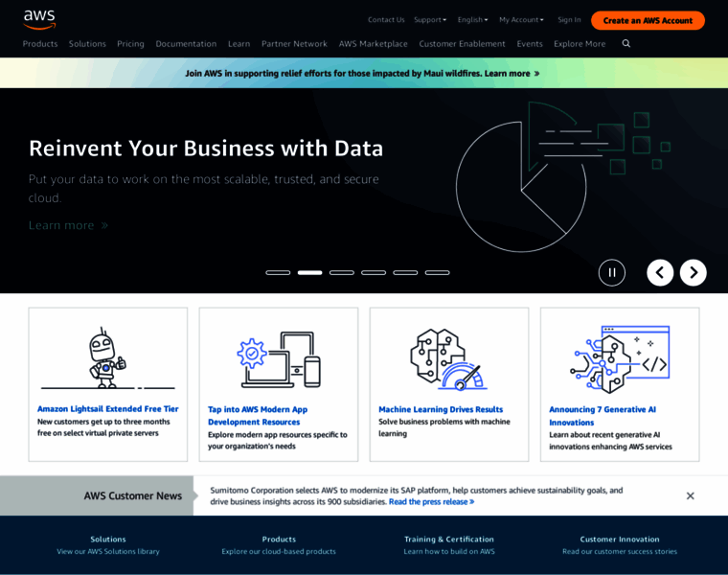Close the AWS Customer News bar

click(690, 496)
